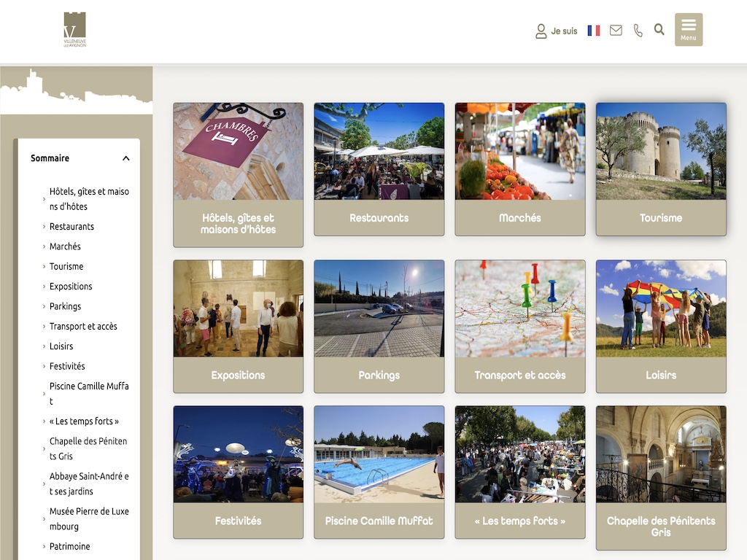The image size is (747, 560).
Task: Expand the arrow beside Marchés in sidebar
Action: click(44, 246)
